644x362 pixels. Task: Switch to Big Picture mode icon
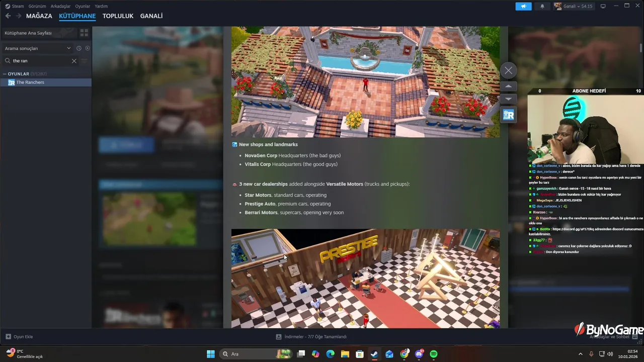pos(603,6)
